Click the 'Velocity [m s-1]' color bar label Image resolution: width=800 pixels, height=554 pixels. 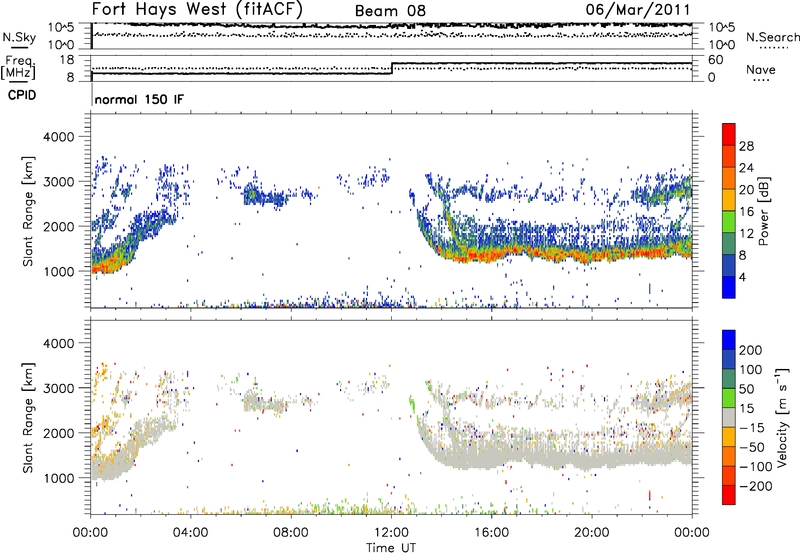[x=782, y=417]
